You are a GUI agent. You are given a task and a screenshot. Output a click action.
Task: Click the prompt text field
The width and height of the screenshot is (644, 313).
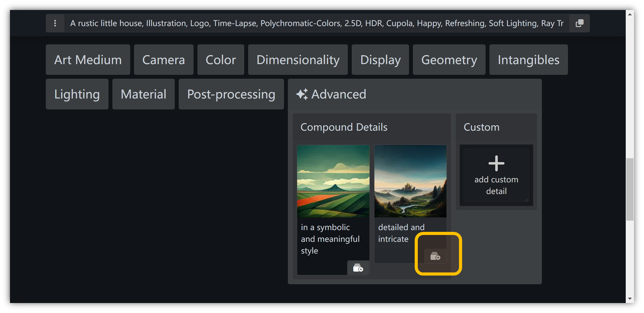[316, 23]
